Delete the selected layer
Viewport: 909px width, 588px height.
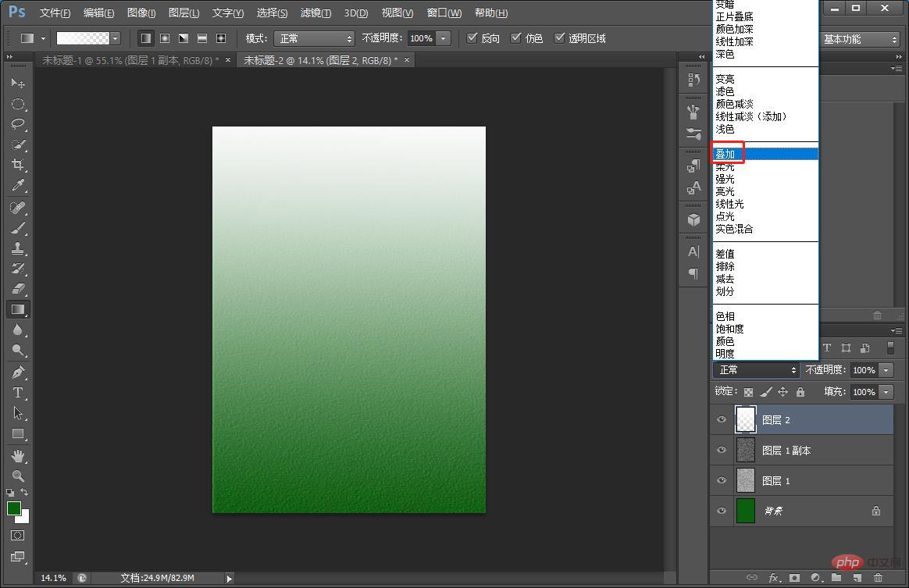tap(878, 578)
